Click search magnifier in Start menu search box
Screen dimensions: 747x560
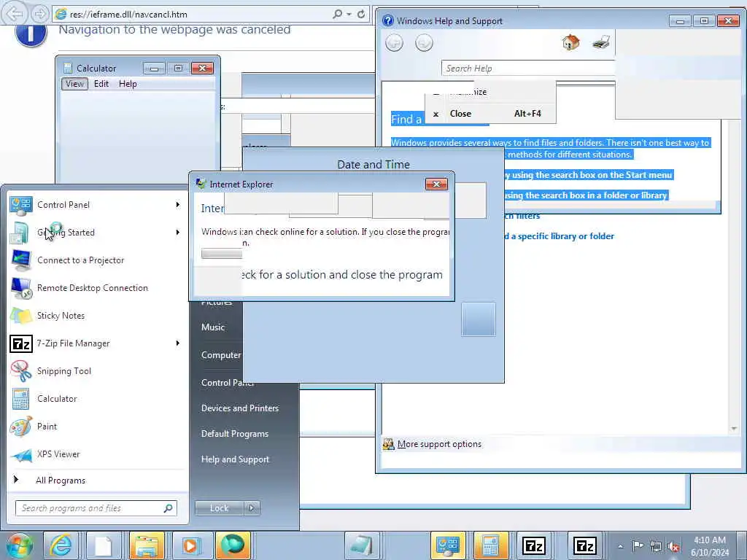coord(169,508)
